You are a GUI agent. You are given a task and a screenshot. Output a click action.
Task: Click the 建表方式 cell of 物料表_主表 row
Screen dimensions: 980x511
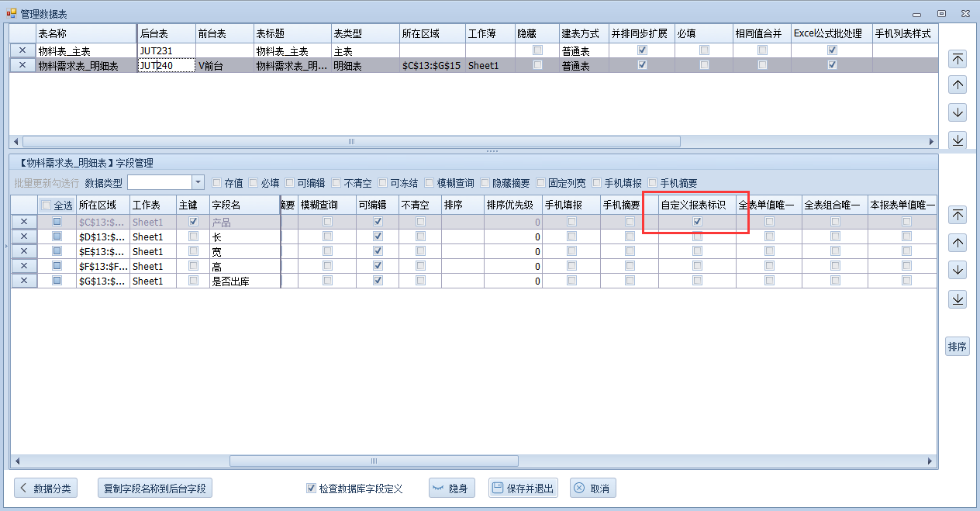point(583,51)
